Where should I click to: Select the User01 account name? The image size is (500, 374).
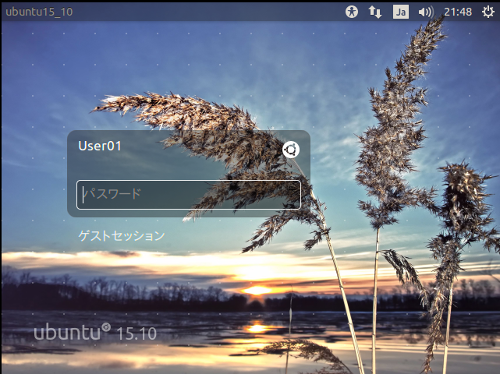pyautogui.click(x=100, y=146)
